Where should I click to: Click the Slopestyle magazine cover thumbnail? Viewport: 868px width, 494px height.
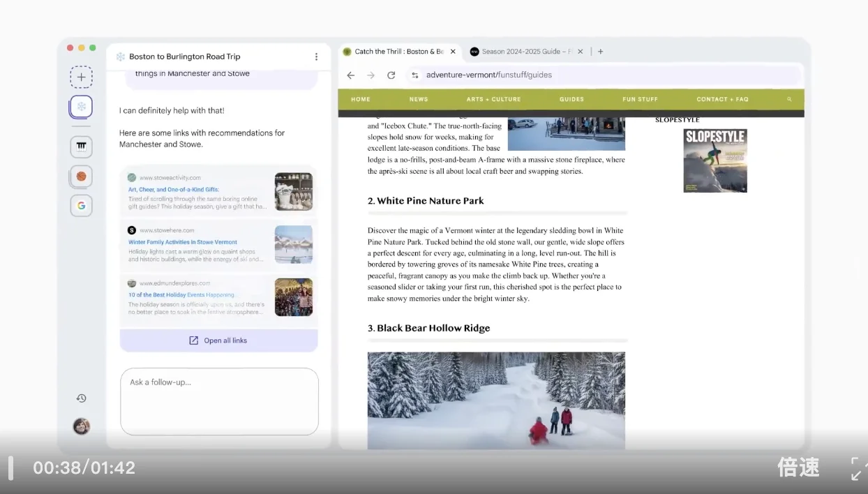[x=714, y=160]
